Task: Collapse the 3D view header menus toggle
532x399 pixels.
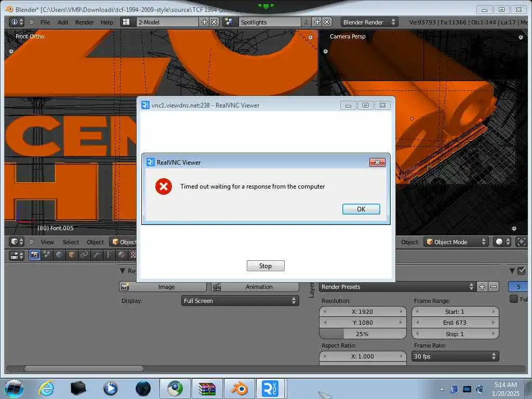Action: click(x=31, y=242)
